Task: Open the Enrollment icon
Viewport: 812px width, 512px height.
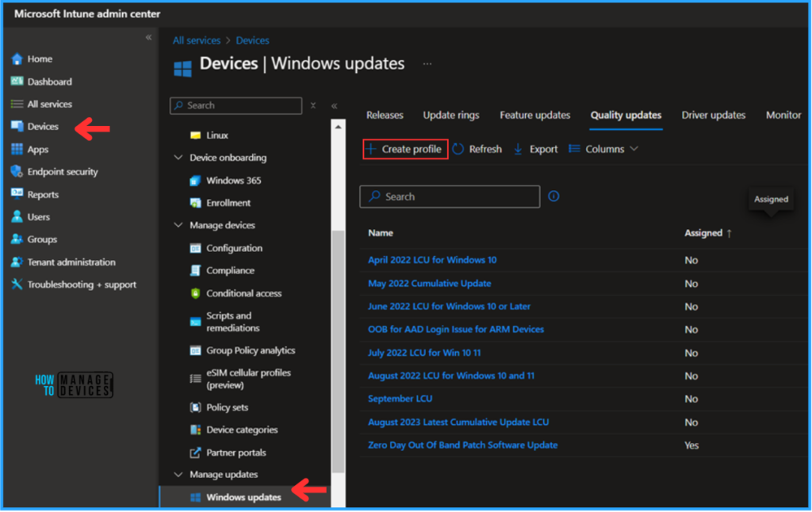Action: (x=195, y=203)
